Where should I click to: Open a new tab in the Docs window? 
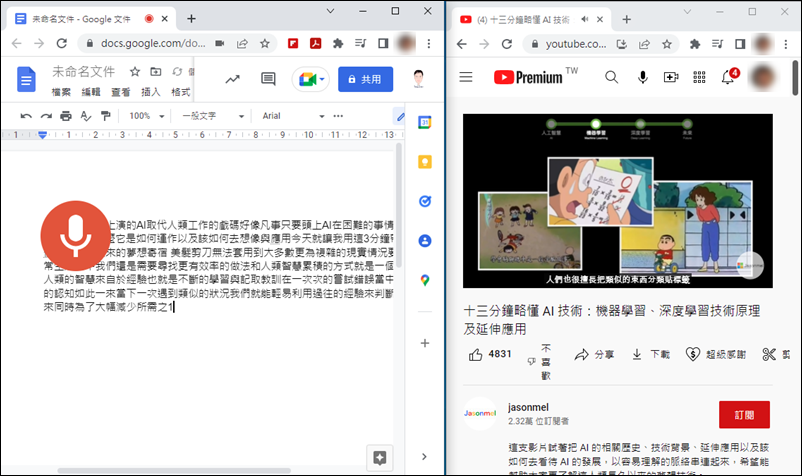[191, 19]
